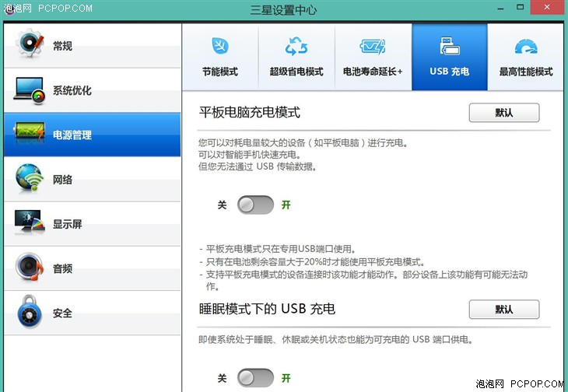This screenshot has height=392, width=568.
Task: Click the text 但您无法通过 USB 传输数据
Action: (x=258, y=166)
